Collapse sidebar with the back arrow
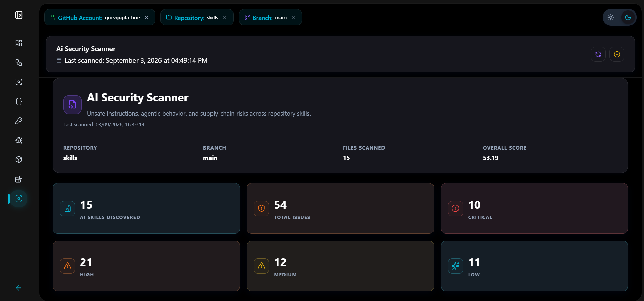This screenshot has height=301, width=644. (19, 288)
